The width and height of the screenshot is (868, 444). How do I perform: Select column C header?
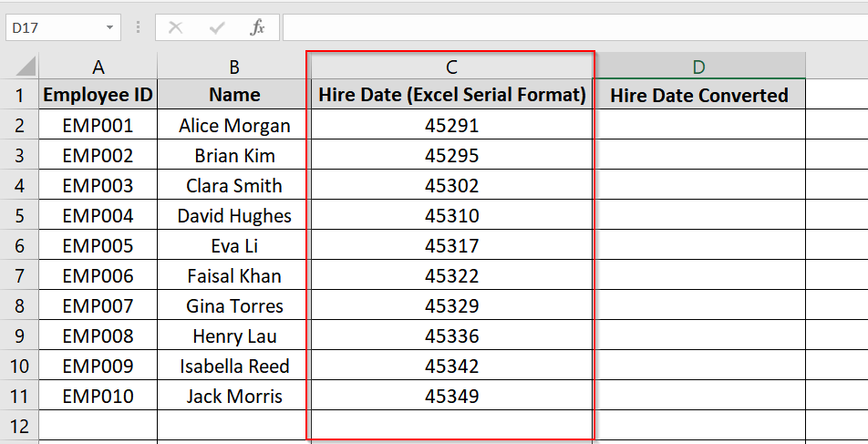pyautogui.click(x=451, y=66)
